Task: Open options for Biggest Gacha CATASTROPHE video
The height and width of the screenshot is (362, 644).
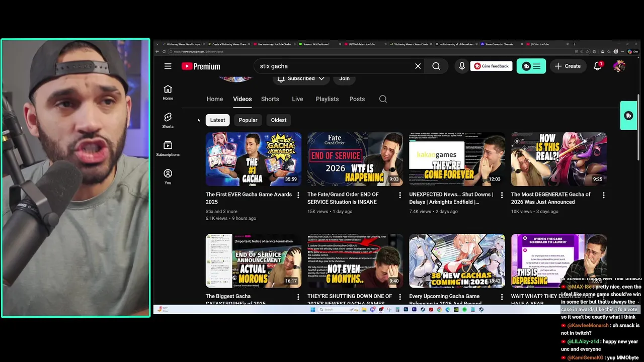Action: 298,297
